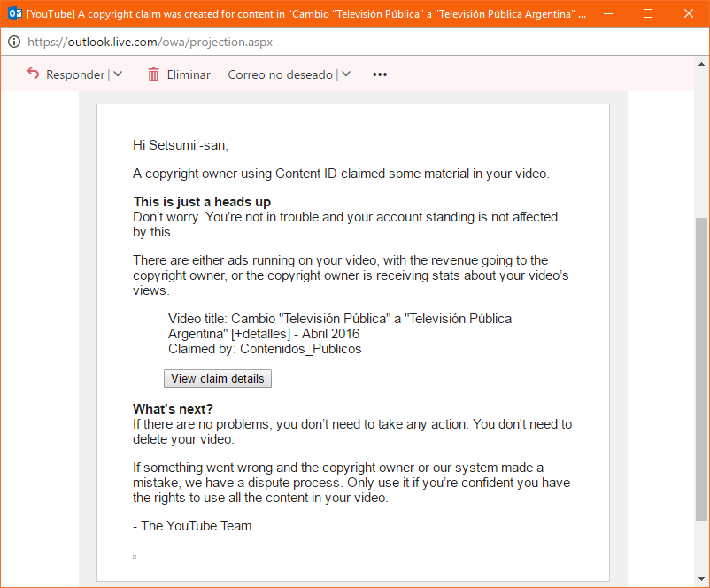Image resolution: width=710 pixels, height=588 pixels.
Task: Click the scrollbar up arrow
Action: tap(701, 64)
